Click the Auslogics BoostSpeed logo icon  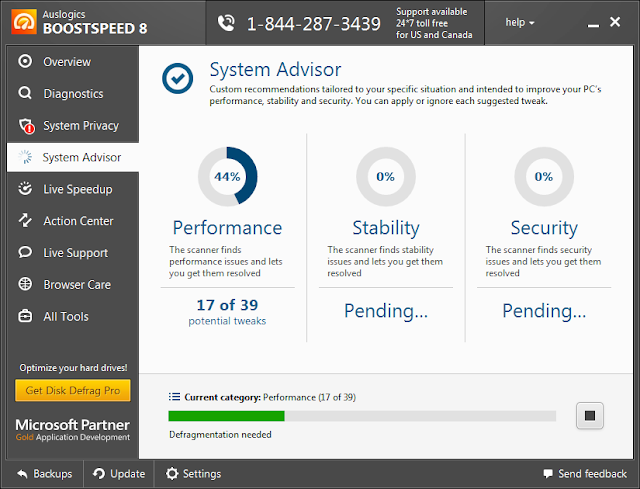pyautogui.click(x=24, y=22)
